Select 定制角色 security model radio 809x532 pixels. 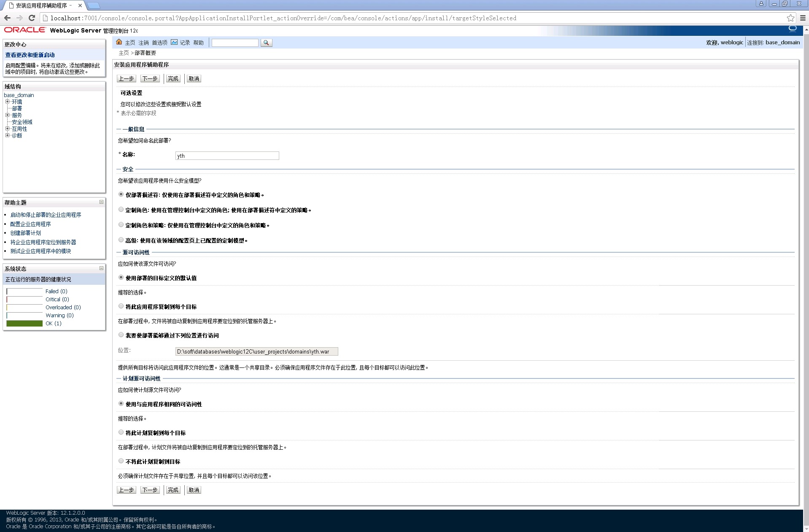pyautogui.click(x=121, y=210)
